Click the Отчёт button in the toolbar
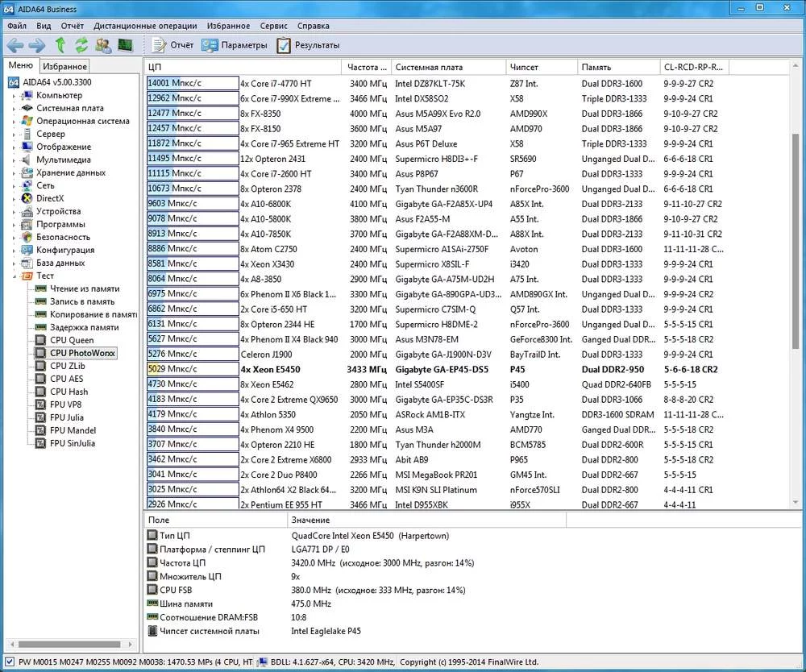Viewport: 806px width, 672px height. click(172, 45)
